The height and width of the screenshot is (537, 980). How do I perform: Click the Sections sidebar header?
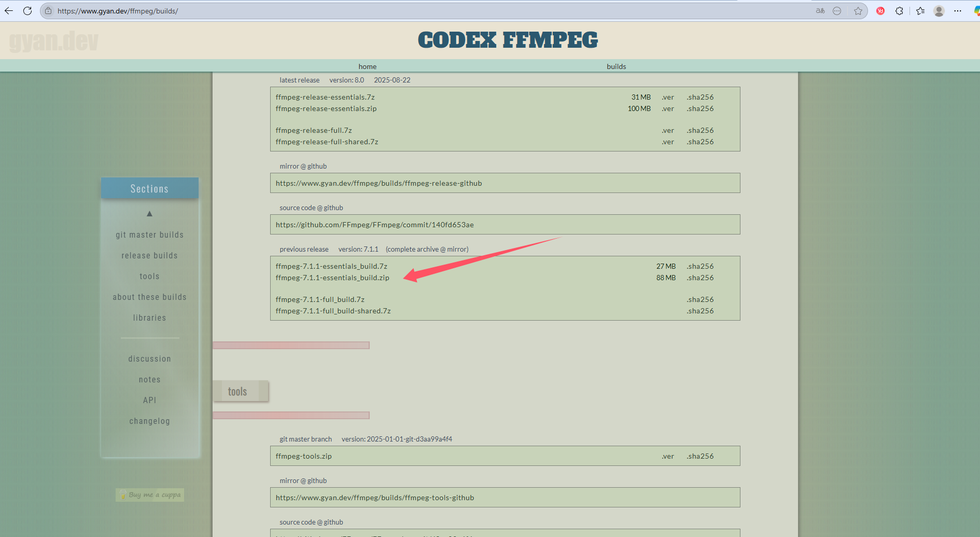[x=150, y=188]
